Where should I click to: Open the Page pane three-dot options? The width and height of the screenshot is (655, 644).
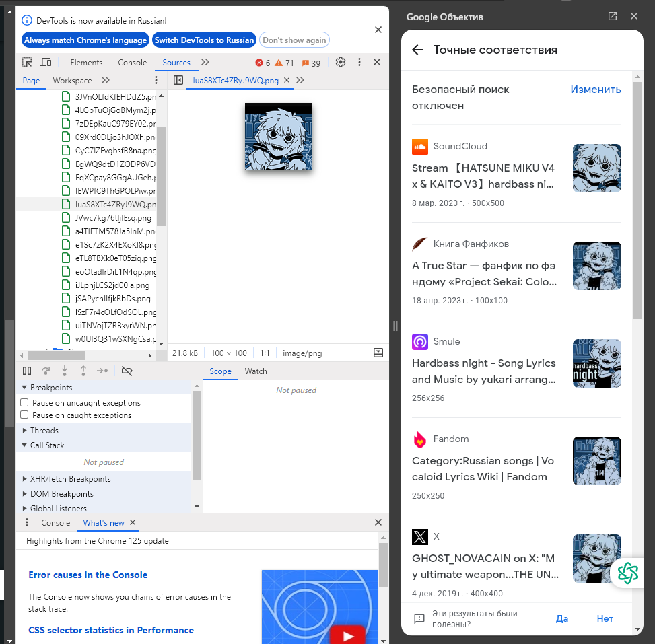(x=156, y=80)
